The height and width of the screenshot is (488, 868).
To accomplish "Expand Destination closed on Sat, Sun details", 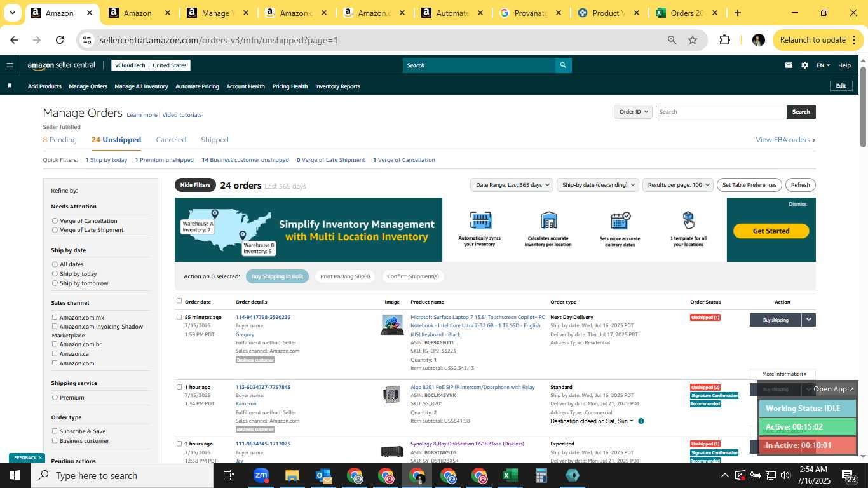I will click(592, 421).
